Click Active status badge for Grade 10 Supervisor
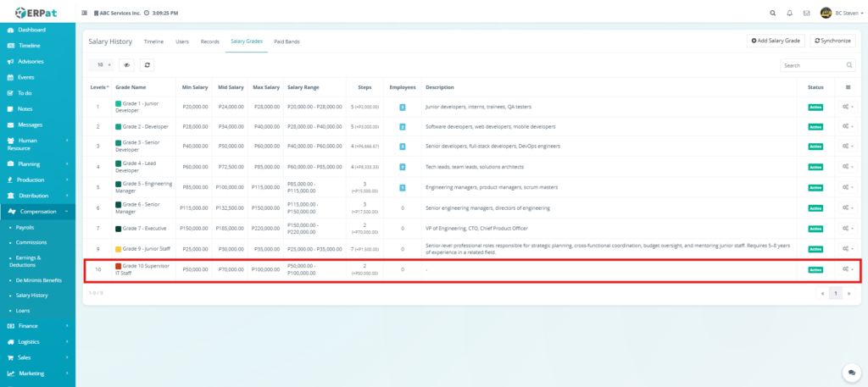This screenshot has width=868, height=387. [815, 269]
